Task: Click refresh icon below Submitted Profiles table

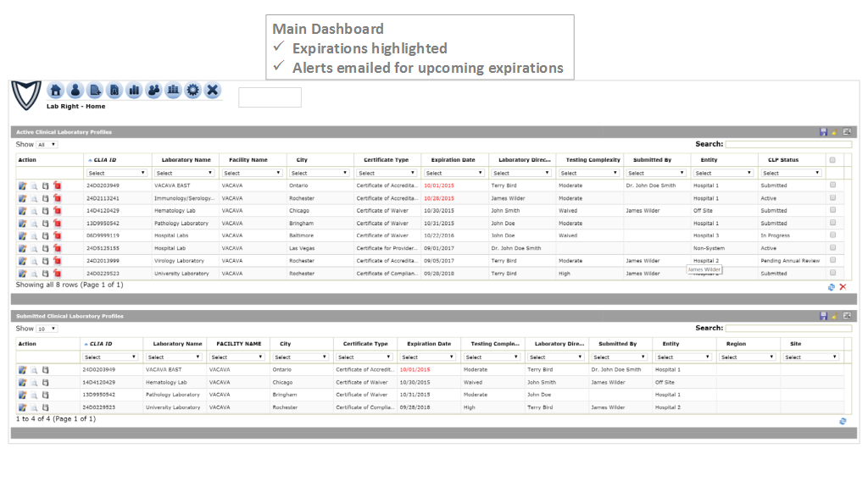Action: 843,421
